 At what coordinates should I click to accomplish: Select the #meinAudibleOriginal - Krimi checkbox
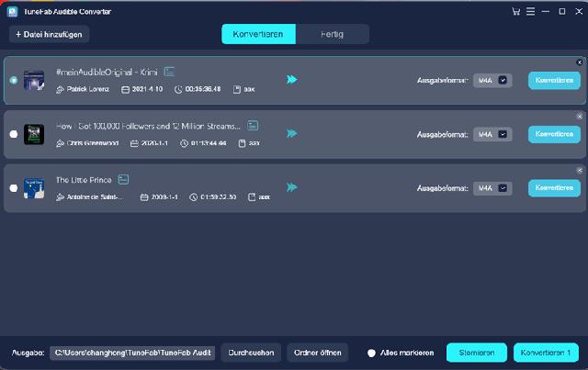(13, 80)
